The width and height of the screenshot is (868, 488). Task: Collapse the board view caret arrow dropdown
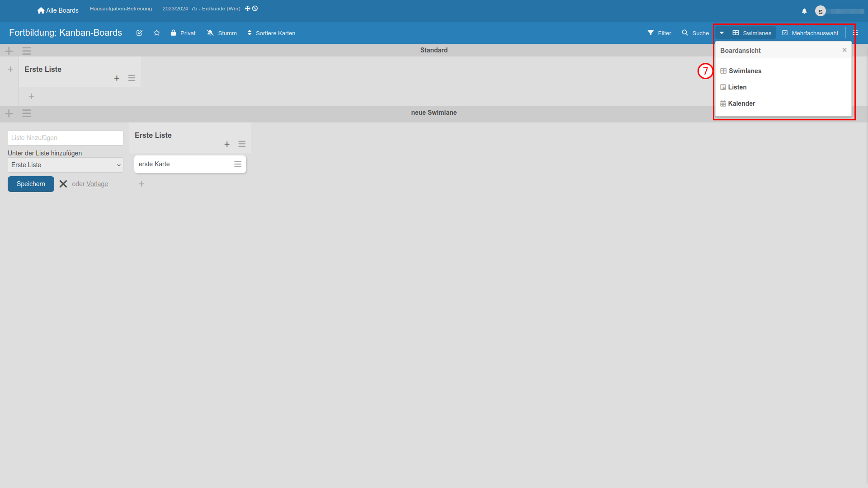point(722,33)
